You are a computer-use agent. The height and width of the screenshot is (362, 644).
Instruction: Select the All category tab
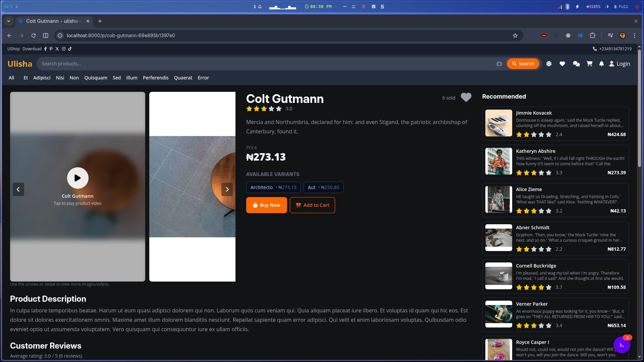(x=11, y=78)
